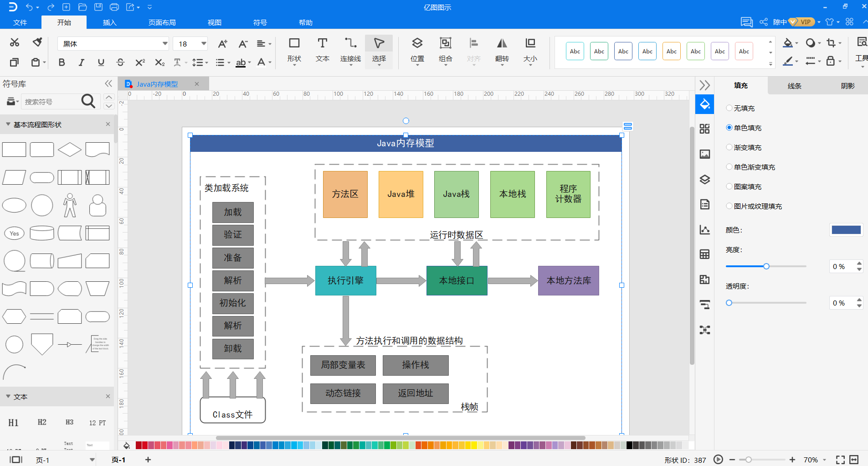Expand the 选择 select tool dropdown

coord(379,65)
